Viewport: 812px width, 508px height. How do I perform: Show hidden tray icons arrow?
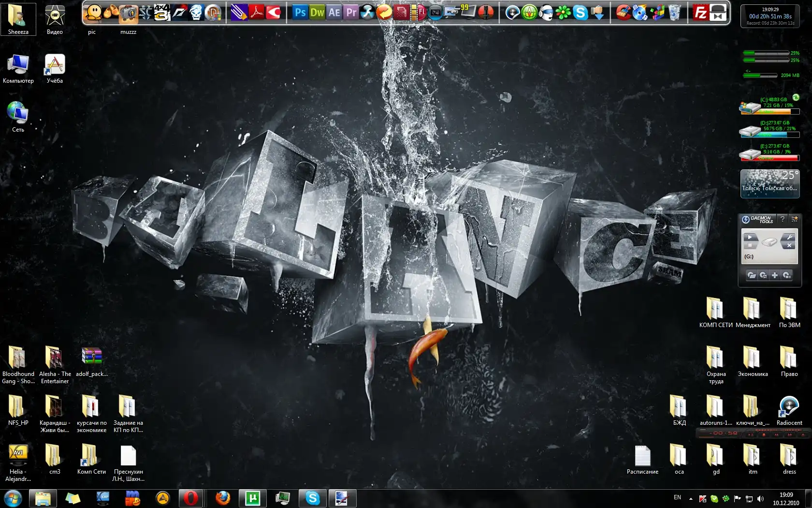coord(691,499)
